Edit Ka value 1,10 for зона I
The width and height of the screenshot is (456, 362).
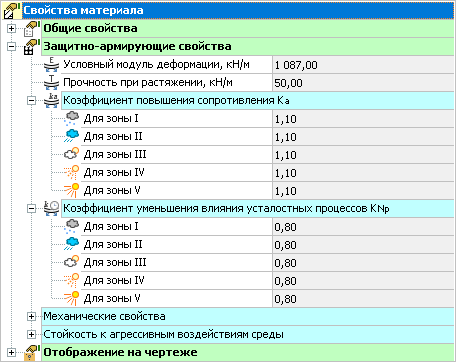[x=364, y=119]
